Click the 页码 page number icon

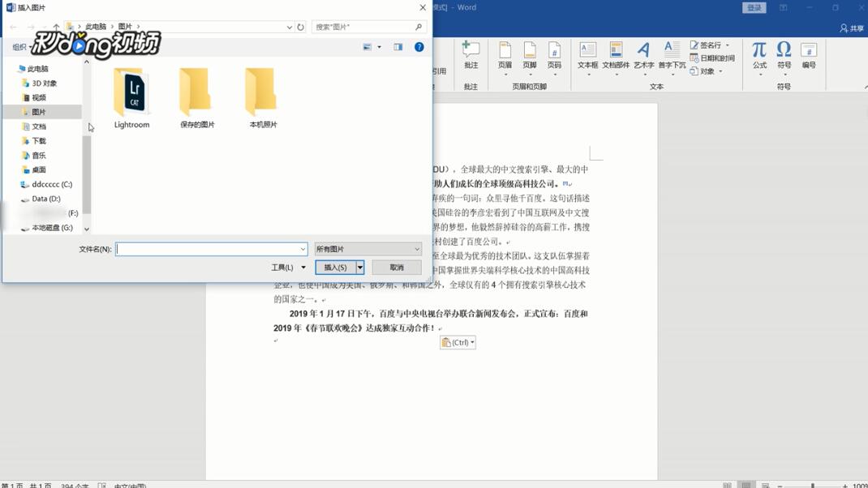[x=554, y=57]
